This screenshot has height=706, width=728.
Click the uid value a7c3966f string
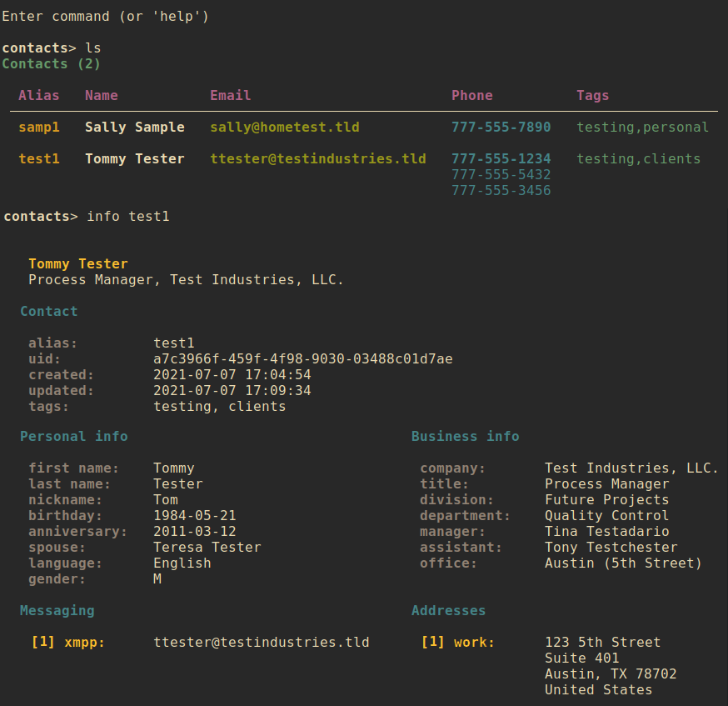point(302,359)
